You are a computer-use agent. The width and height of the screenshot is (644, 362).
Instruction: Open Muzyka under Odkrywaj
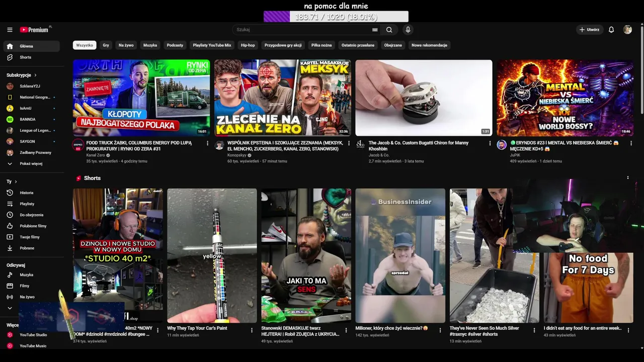click(32, 275)
